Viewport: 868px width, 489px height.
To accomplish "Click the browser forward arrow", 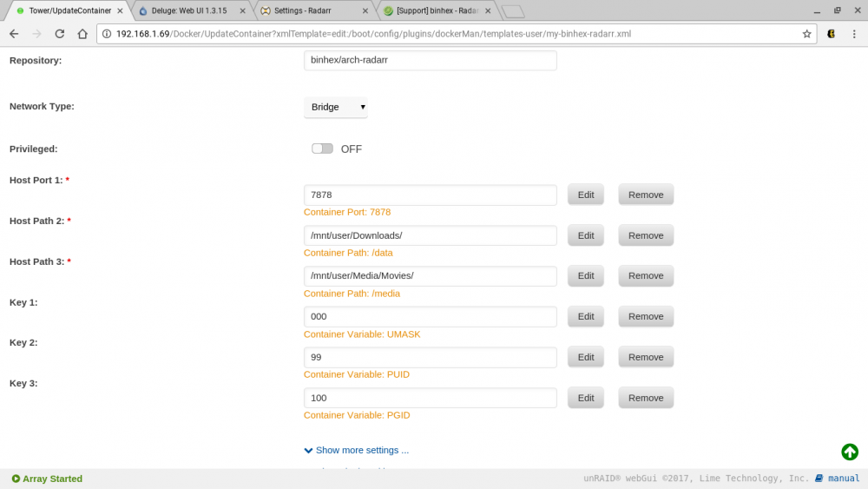I will tap(36, 34).
